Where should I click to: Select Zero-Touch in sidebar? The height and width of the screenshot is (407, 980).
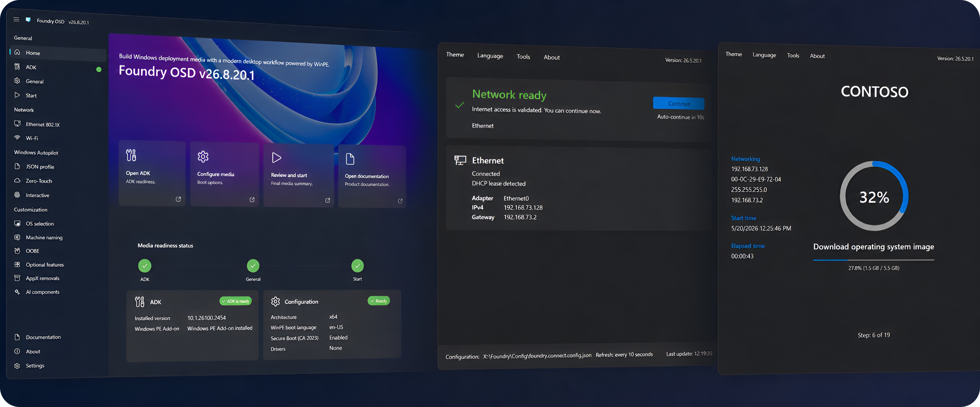(x=58, y=181)
